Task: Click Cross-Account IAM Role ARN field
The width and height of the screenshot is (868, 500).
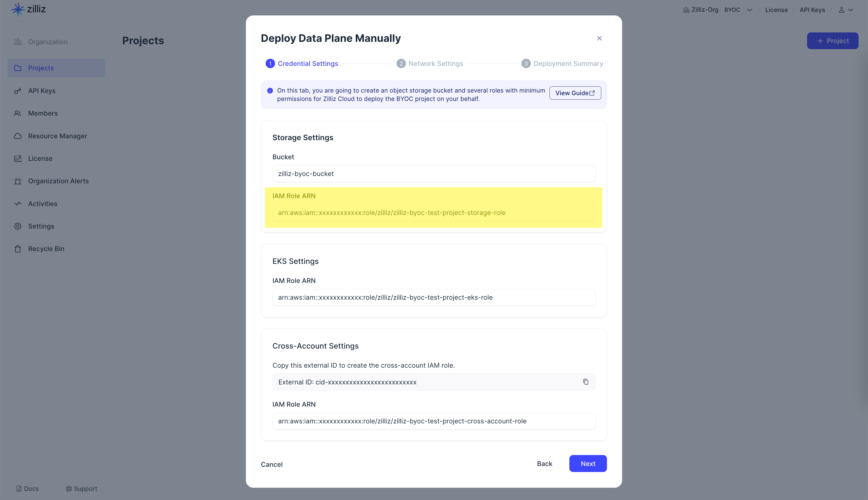Action: [x=433, y=421]
